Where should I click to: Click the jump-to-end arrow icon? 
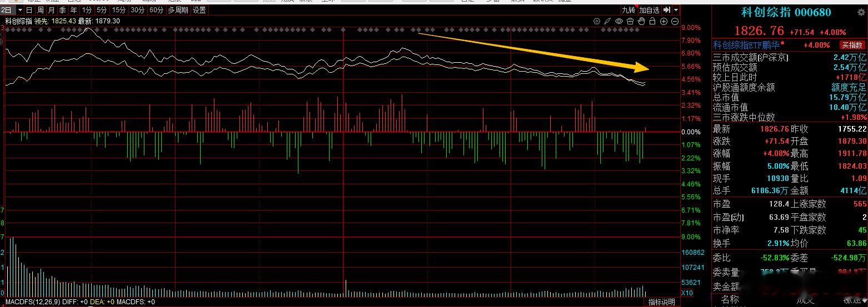click(667, 10)
